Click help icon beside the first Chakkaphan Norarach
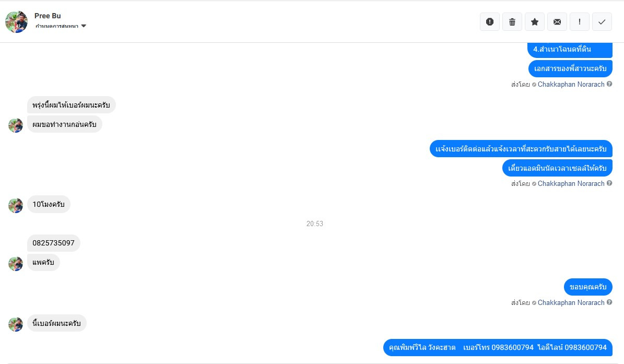 tap(609, 84)
